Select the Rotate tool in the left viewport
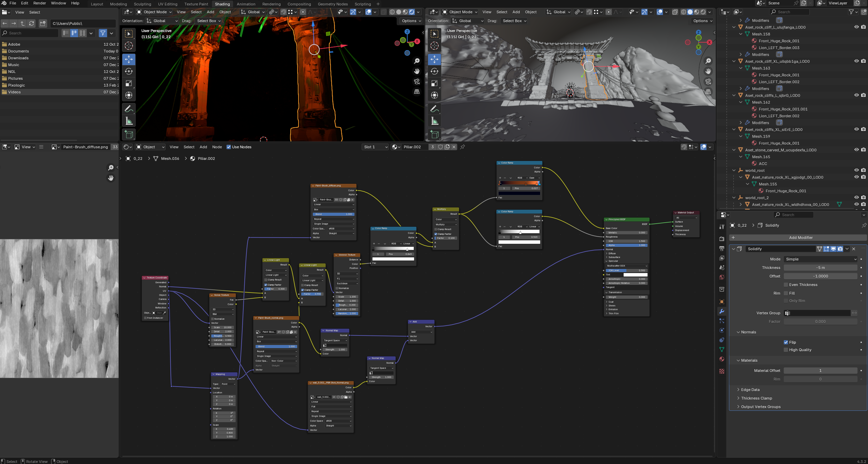Image resolution: width=868 pixels, height=464 pixels. [128, 71]
